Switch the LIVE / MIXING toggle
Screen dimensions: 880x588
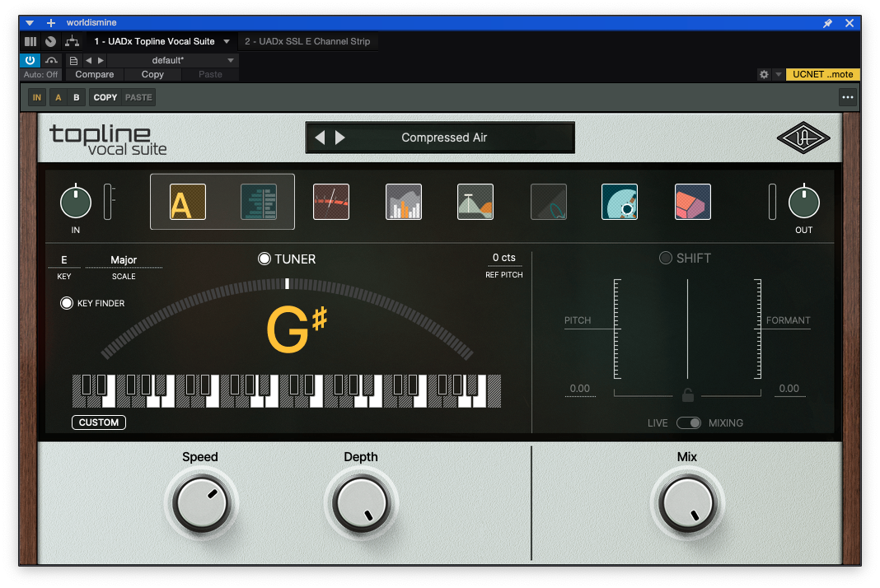coord(689,422)
